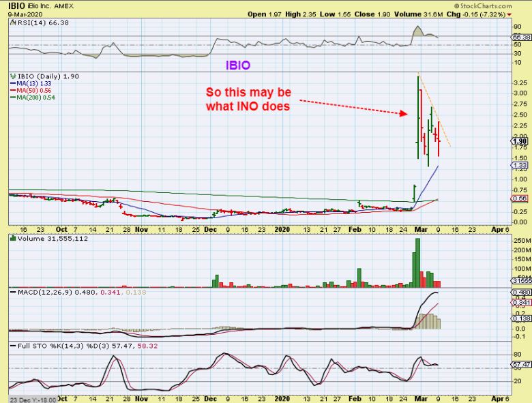Screen dimensions: 532x403
Task: Click the Low 1.55 value
Action: click(x=335, y=14)
